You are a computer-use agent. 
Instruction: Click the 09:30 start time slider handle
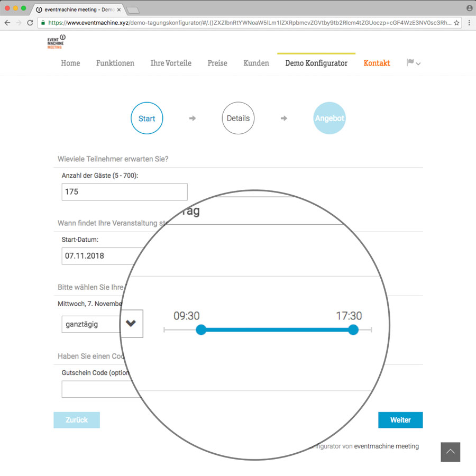201,330
